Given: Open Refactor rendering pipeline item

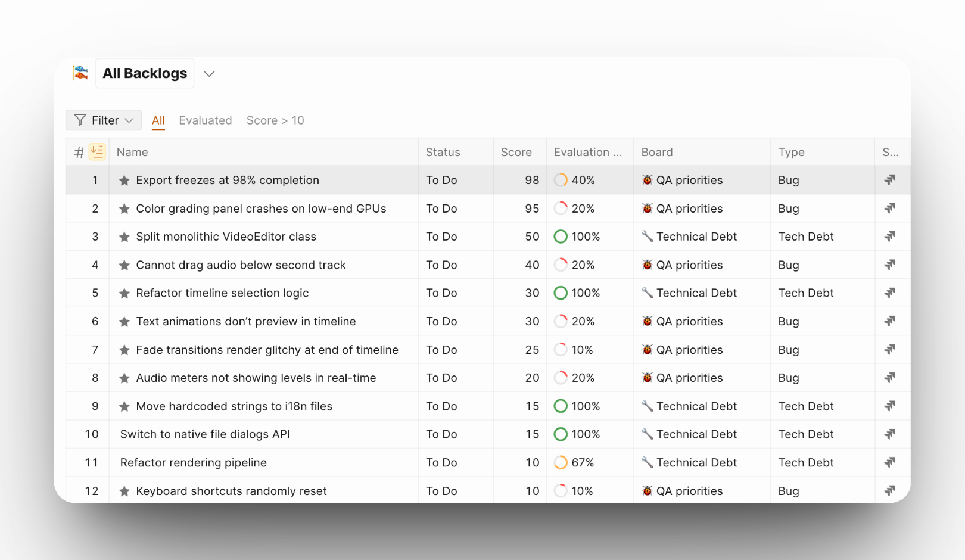Looking at the screenshot, I should tap(193, 463).
